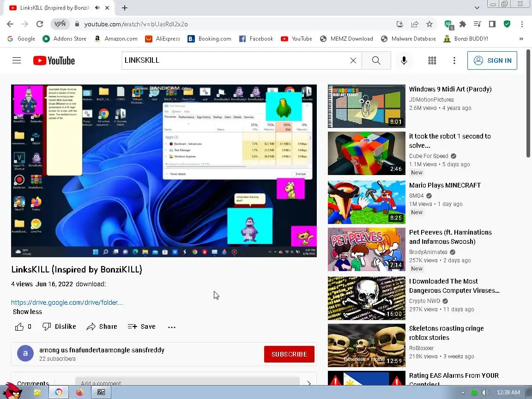
Task: Open the AliExpress bookmark
Action: 163,39
